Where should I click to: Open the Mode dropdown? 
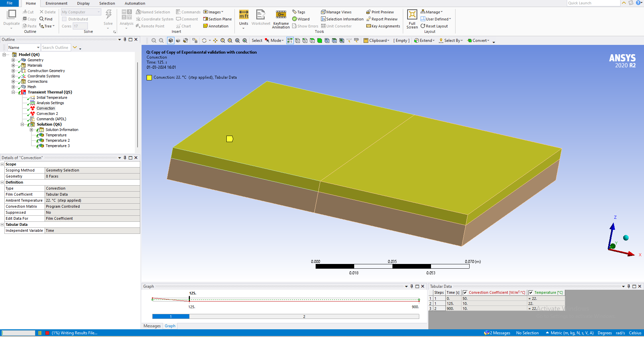click(x=274, y=41)
